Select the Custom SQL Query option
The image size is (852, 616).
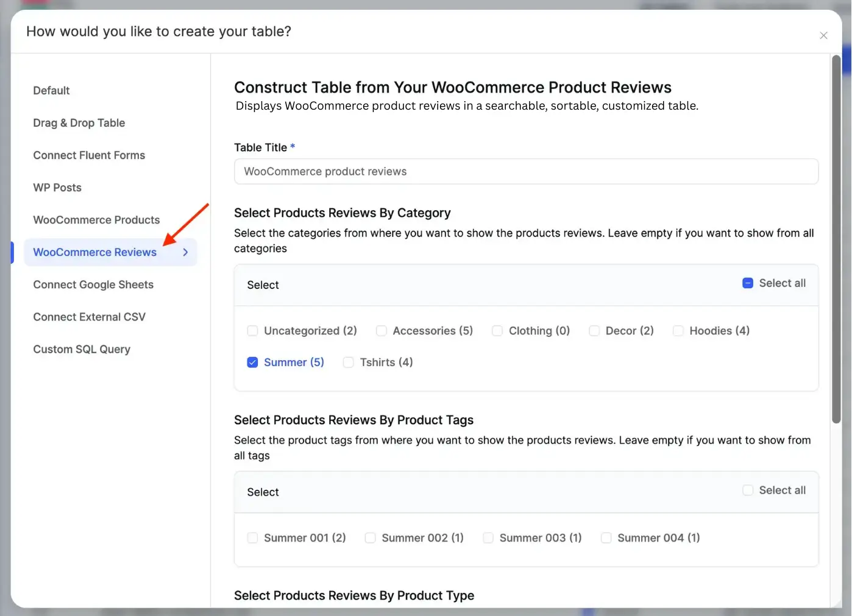[x=82, y=349]
